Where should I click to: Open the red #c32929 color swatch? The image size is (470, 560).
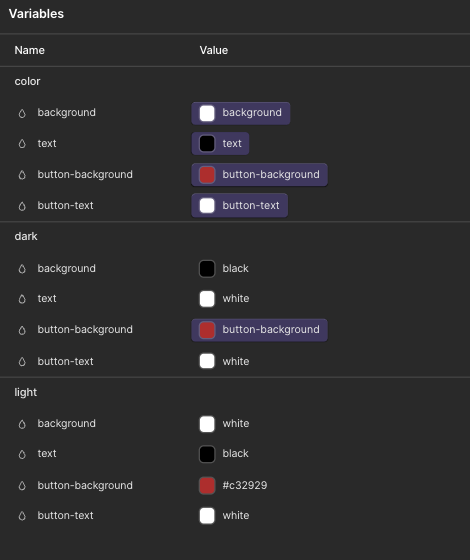point(207,486)
